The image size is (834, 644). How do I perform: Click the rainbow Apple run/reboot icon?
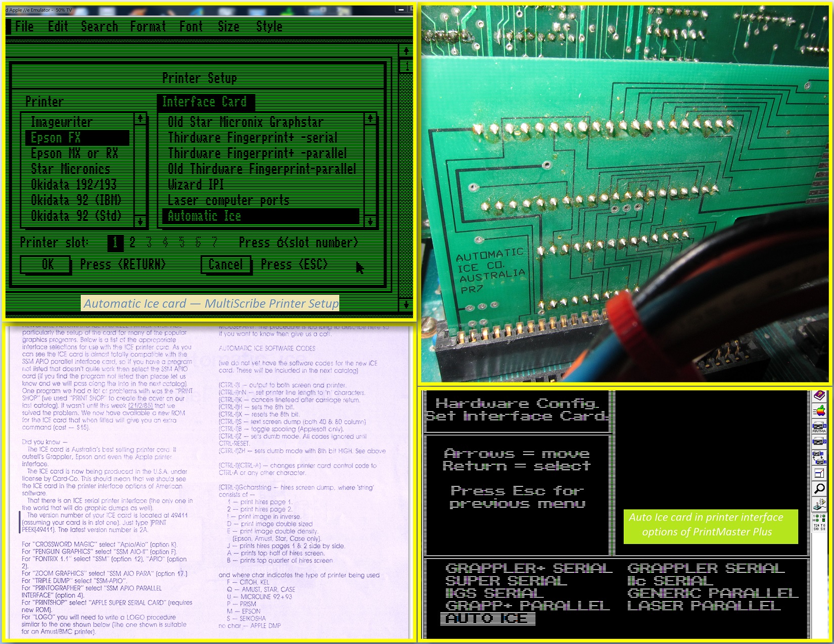click(x=819, y=411)
